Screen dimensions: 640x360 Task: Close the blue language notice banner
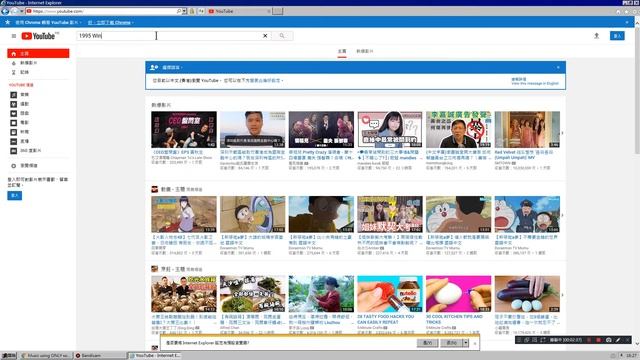(558, 67)
